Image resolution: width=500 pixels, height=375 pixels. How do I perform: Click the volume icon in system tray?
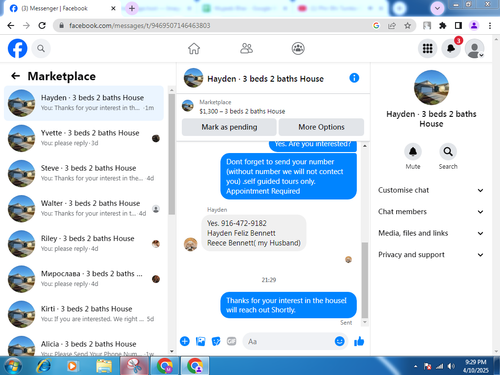(451, 366)
